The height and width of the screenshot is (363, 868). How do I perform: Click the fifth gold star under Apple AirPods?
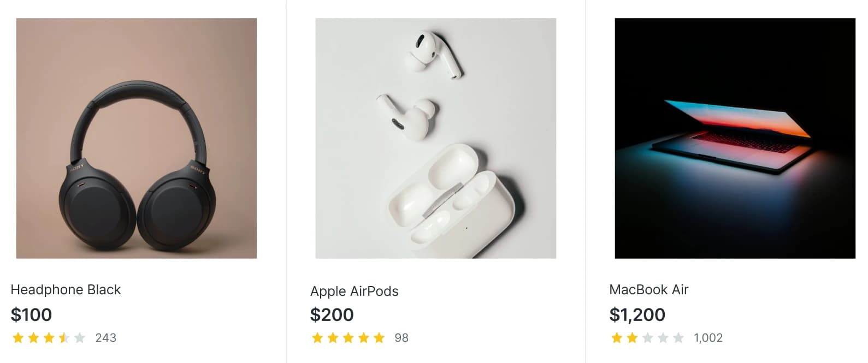pyautogui.click(x=379, y=338)
